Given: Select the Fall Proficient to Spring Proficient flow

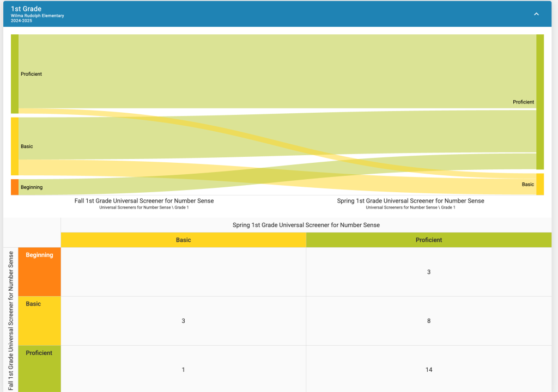Looking at the screenshot, I should 277,71.
